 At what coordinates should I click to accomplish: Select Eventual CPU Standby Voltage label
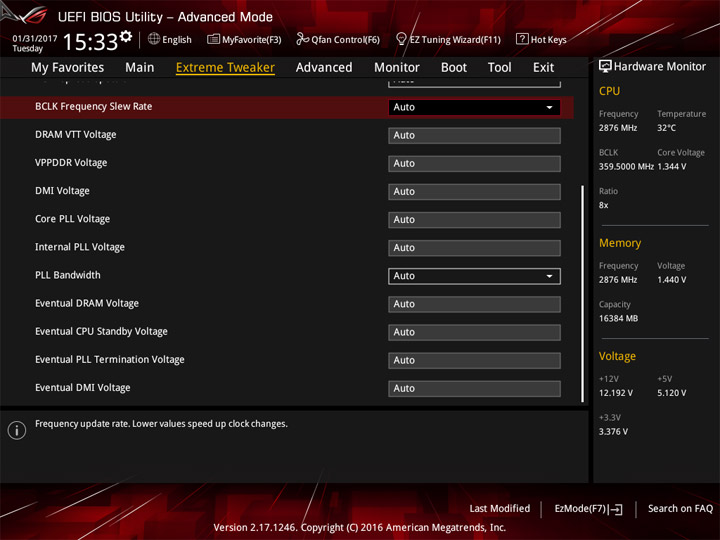tap(101, 332)
